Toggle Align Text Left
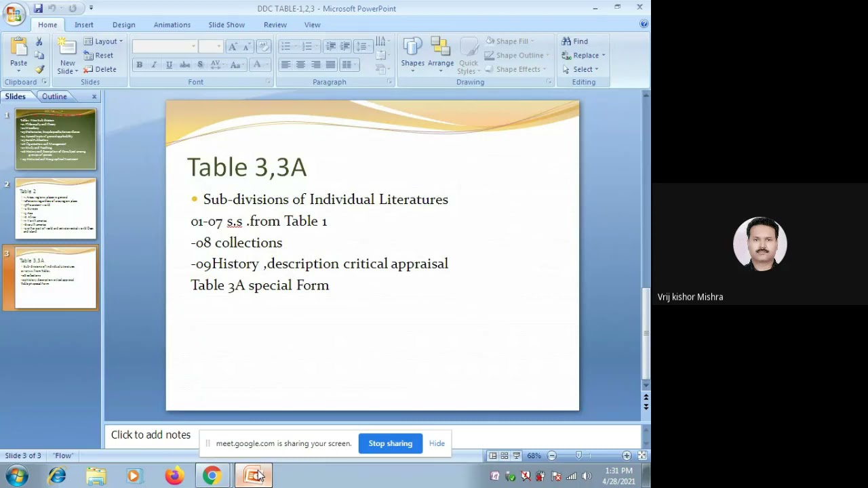The width and height of the screenshot is (868, 488). (x=285, y=64)
